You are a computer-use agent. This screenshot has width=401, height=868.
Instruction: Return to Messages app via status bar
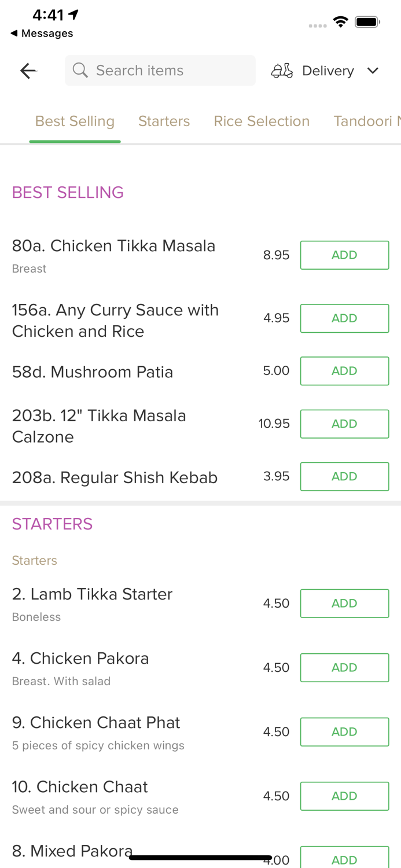(42, 34)
